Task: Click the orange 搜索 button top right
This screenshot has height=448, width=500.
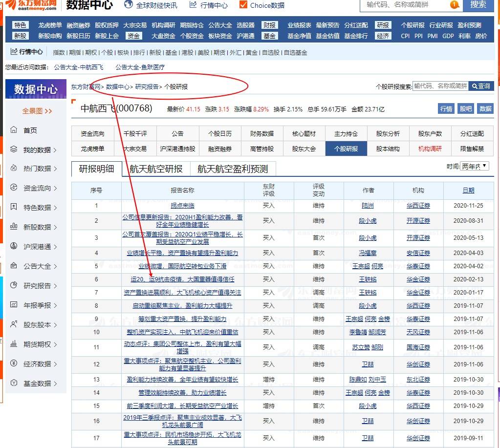Action: [x=478, y=6]
